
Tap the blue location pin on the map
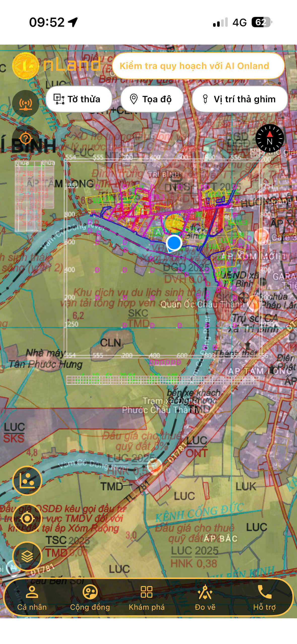tap(174, 243)
